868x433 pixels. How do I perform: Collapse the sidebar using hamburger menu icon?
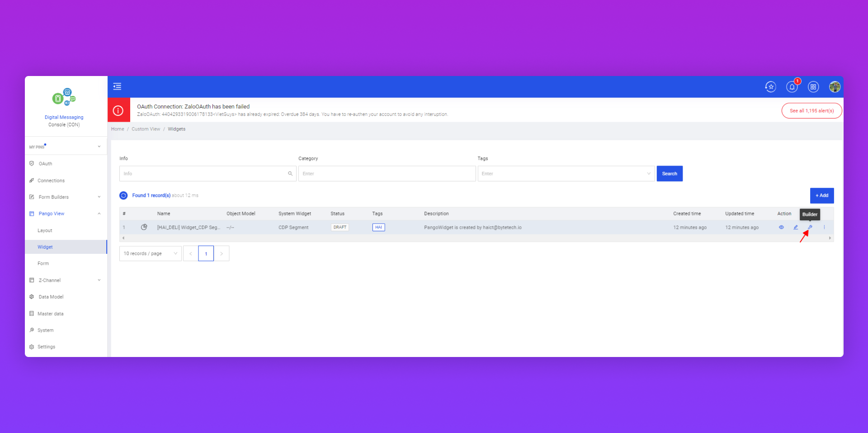coord(117,86)
